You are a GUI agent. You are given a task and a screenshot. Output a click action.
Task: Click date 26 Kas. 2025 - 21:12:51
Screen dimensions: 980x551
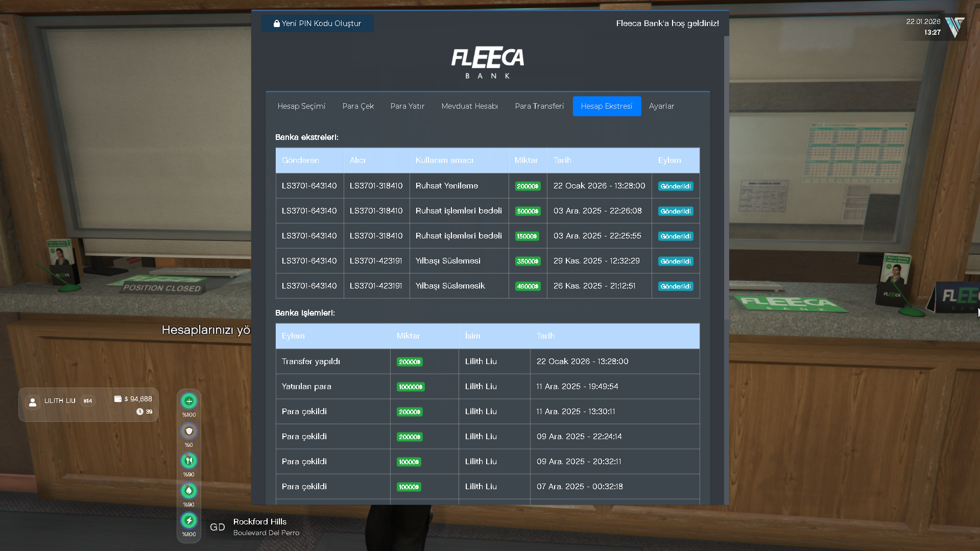click(594, 286)
